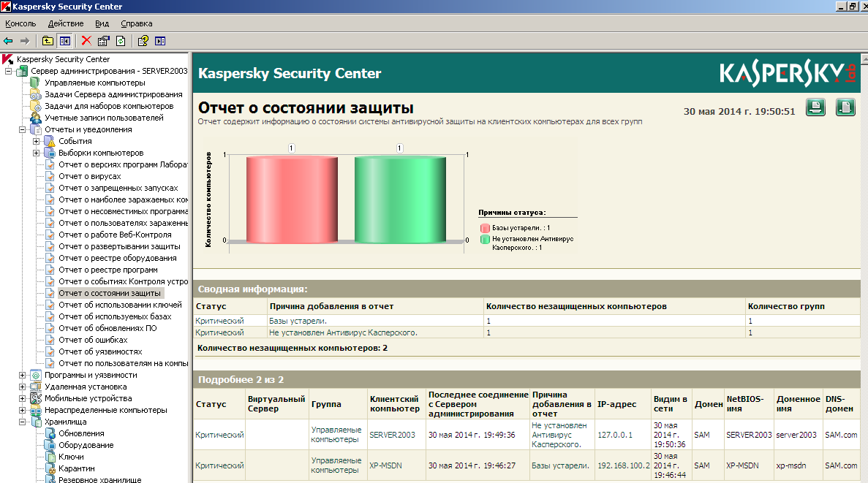Select Отчет об использовании ключей
Screen dimensions: 868x483
coord(120,305)
